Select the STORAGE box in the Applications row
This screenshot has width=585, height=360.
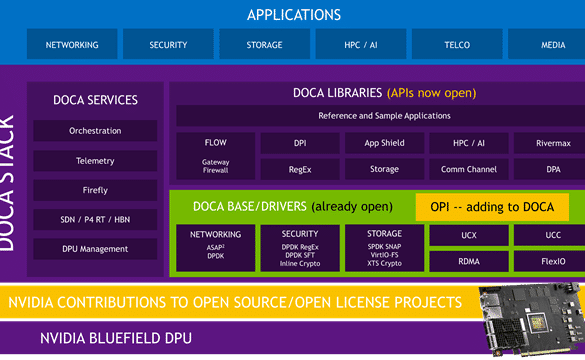265,44
